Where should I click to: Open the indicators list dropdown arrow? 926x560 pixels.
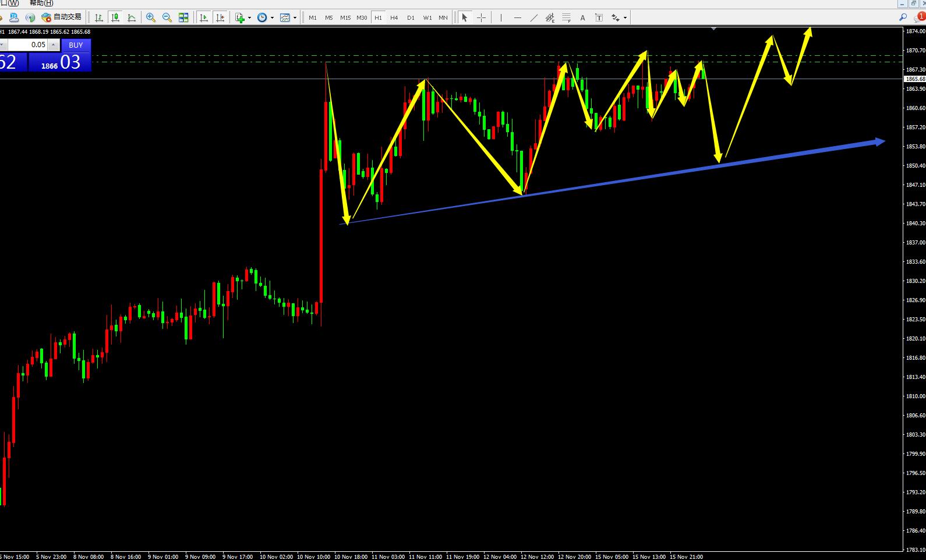[x=249, y=17]
